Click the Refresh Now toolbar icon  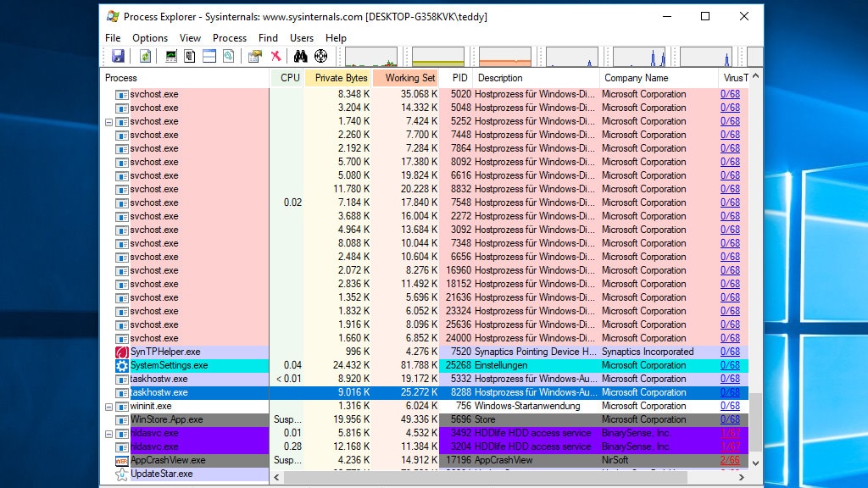click(x=145, y=56)
